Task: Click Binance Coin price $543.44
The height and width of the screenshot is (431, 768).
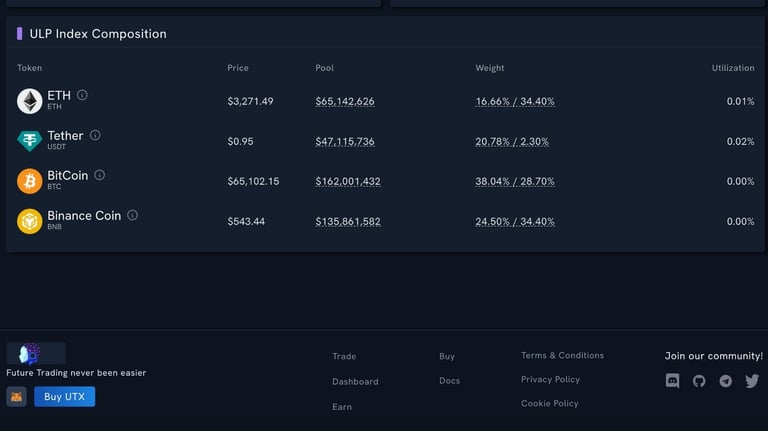Action: point(246,221)
